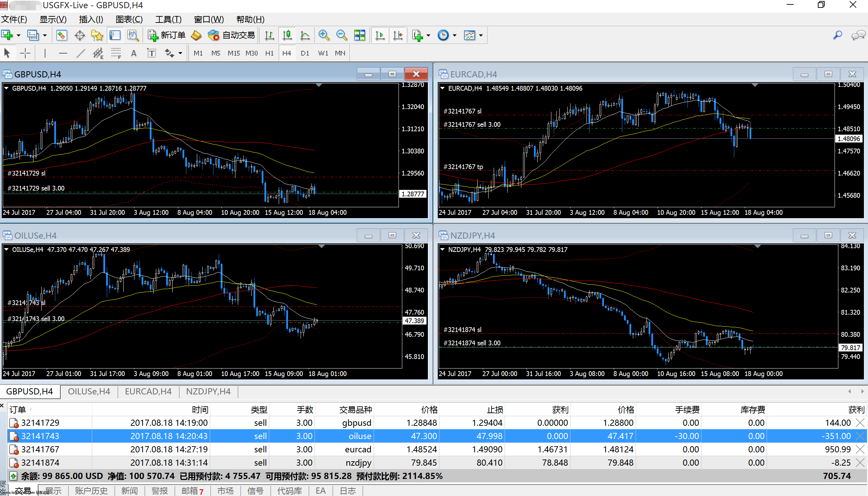
Task: Open the 账户历史 terminal tab
Action: click(91, 491)
